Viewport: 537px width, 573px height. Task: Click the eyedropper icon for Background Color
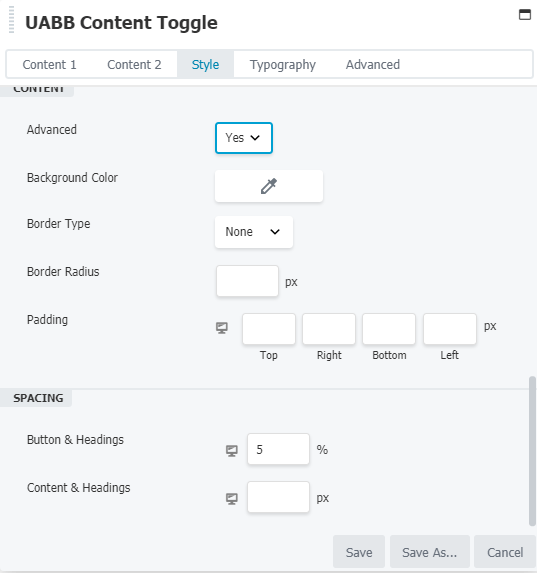click(x=269, y=186)
